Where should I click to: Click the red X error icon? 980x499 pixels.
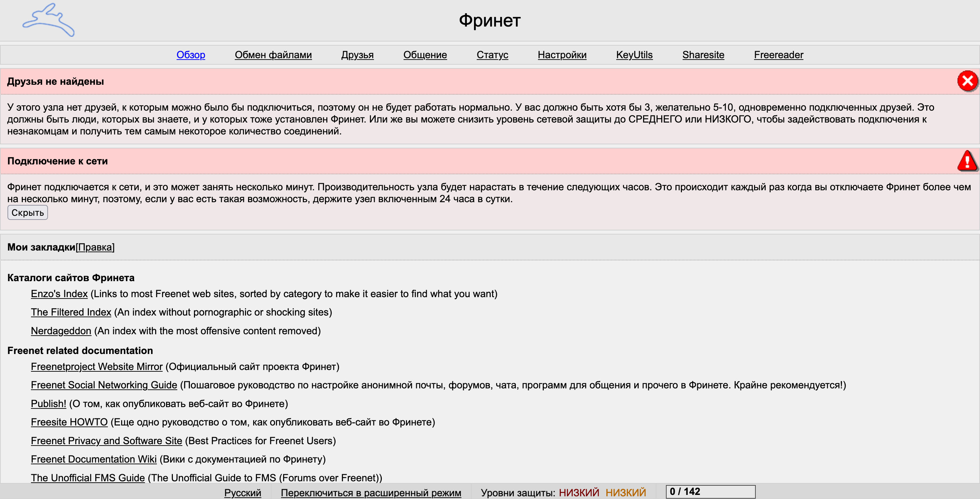tap(967, 81)
